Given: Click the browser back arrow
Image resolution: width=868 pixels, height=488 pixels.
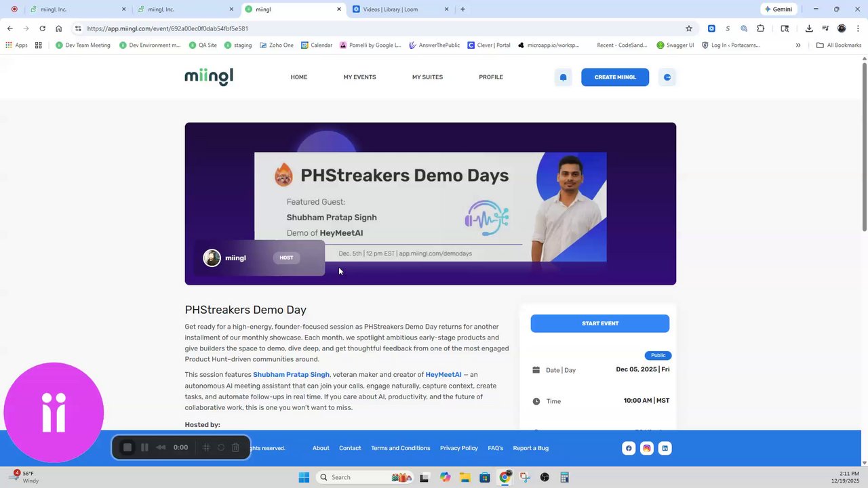Looking at the screenshot, I should (9, 28).
